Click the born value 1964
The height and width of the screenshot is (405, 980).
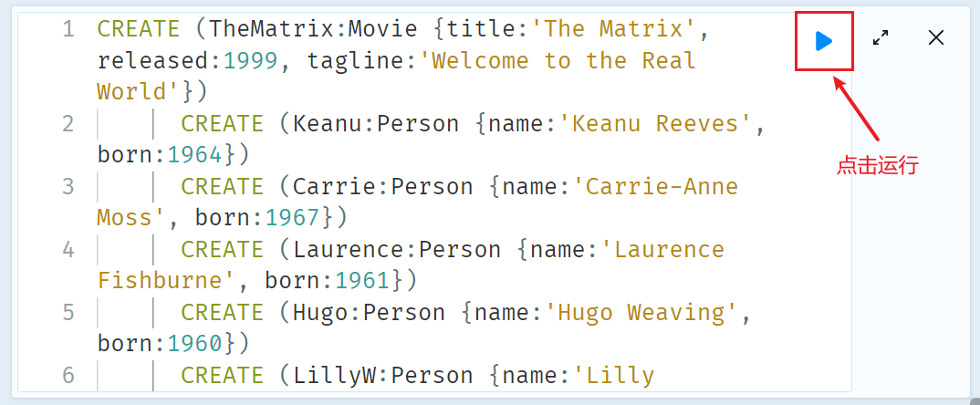[195, 155]
